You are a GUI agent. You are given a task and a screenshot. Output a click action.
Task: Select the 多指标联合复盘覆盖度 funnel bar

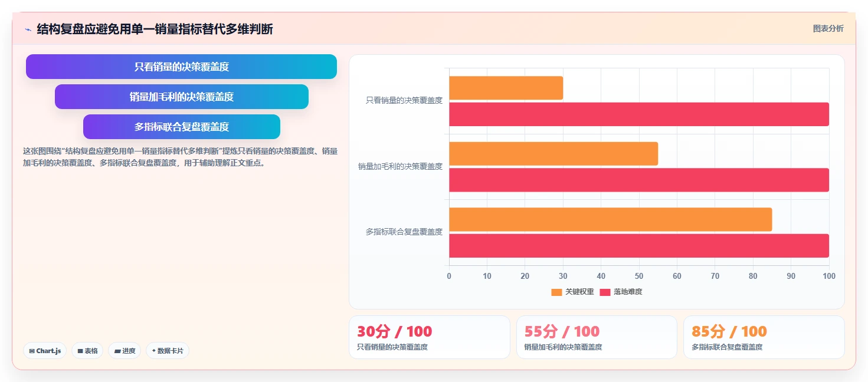pyautogui.click(x=182, y=127)
